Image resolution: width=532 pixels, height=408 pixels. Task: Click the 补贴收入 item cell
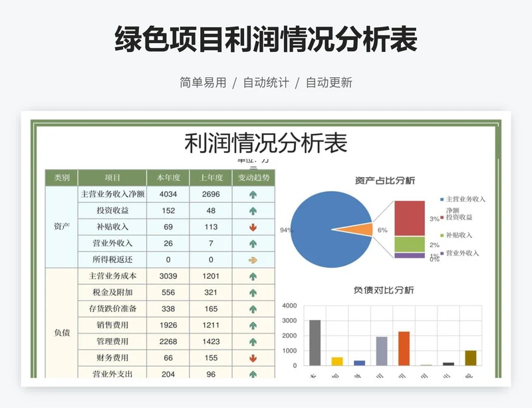[112, 227]
